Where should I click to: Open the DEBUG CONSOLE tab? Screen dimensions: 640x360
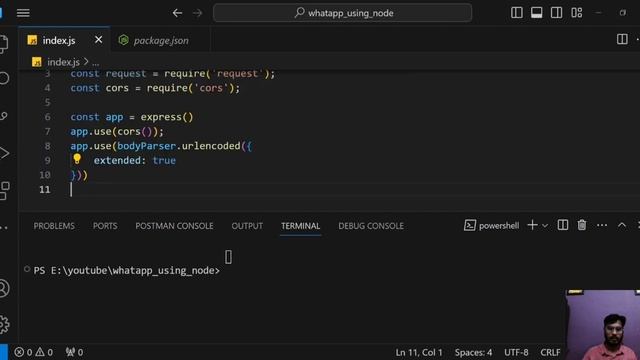371,226
